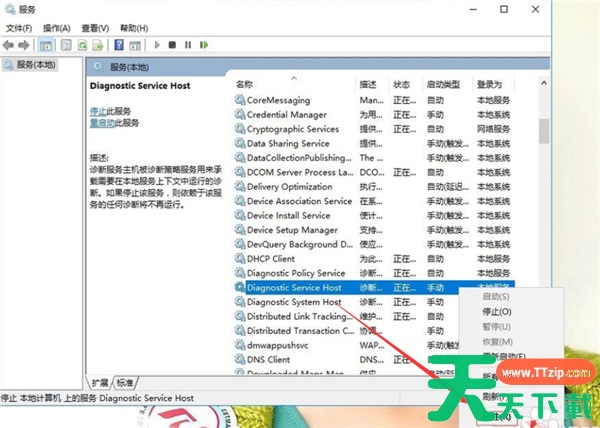Click the vertical scrollbar thumb
Viewport: 600px width, 428px height.
pyautogui.click(x=544, y=131)
